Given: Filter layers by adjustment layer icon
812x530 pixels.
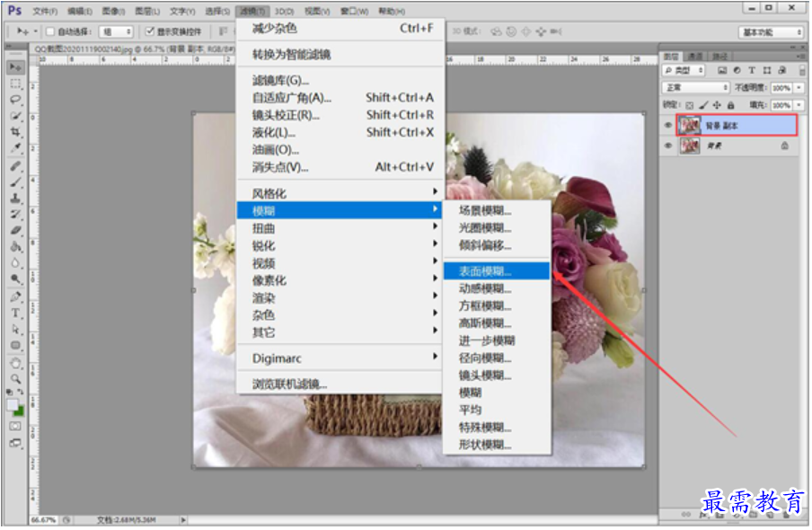Looking at the screenshot, I should (737, 70).
